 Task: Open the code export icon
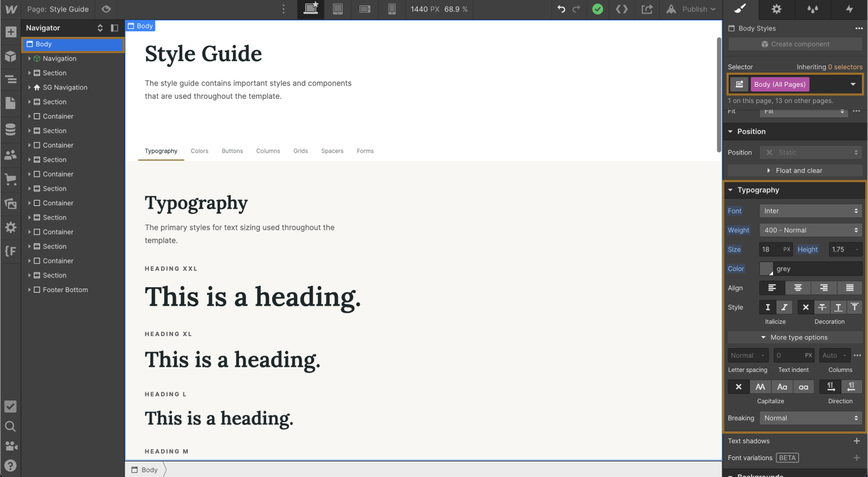click(622, 9)
